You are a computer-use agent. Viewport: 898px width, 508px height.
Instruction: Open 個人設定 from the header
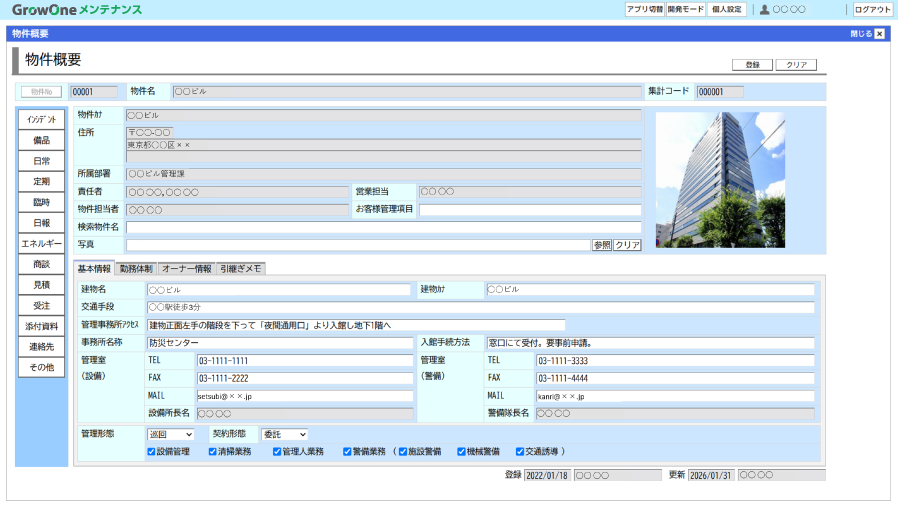pos(727,9)
